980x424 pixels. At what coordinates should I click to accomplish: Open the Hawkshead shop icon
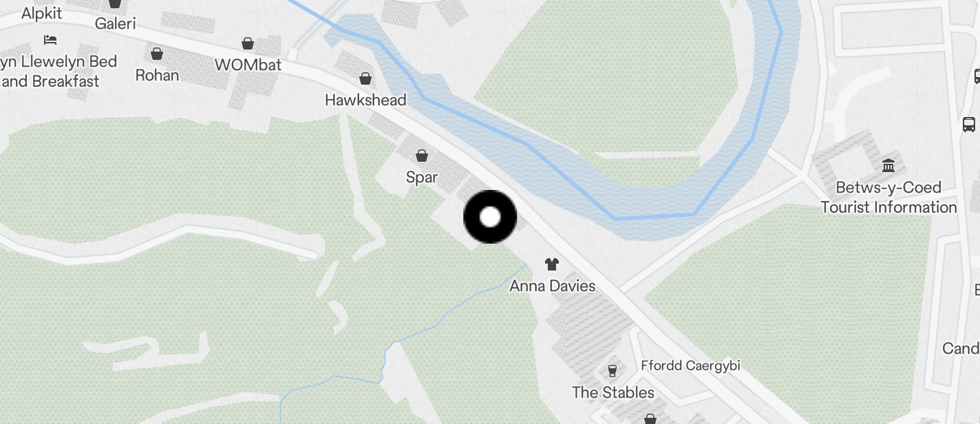pyautogui.click(x=365, y=78)
